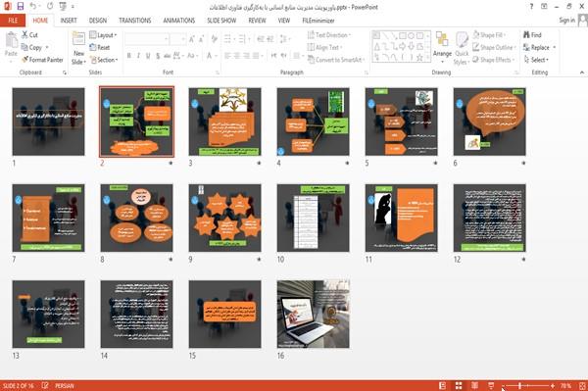Screen dimensions: 588x391
Task: Expand the Shape Effects dropdown
Action: 494,60
